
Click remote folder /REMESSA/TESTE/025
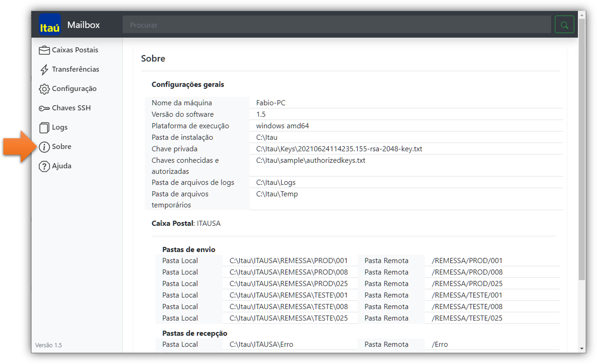click(x=467, y=318)
